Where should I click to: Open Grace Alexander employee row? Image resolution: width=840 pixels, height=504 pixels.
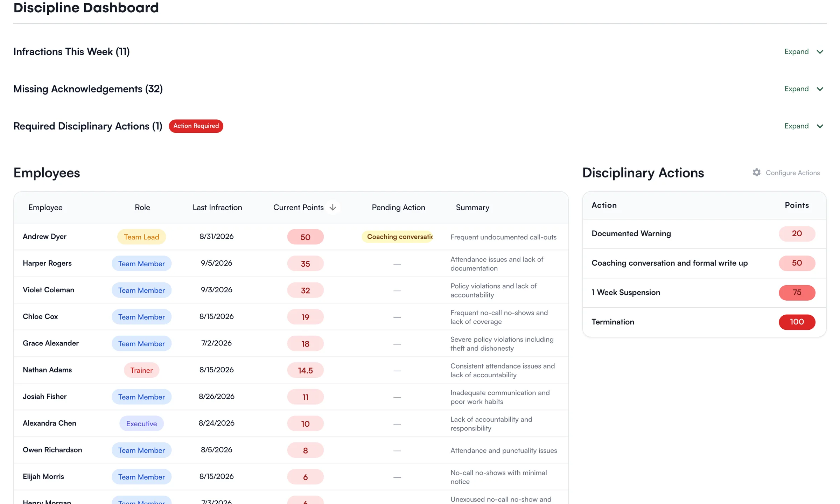(291, 343)
